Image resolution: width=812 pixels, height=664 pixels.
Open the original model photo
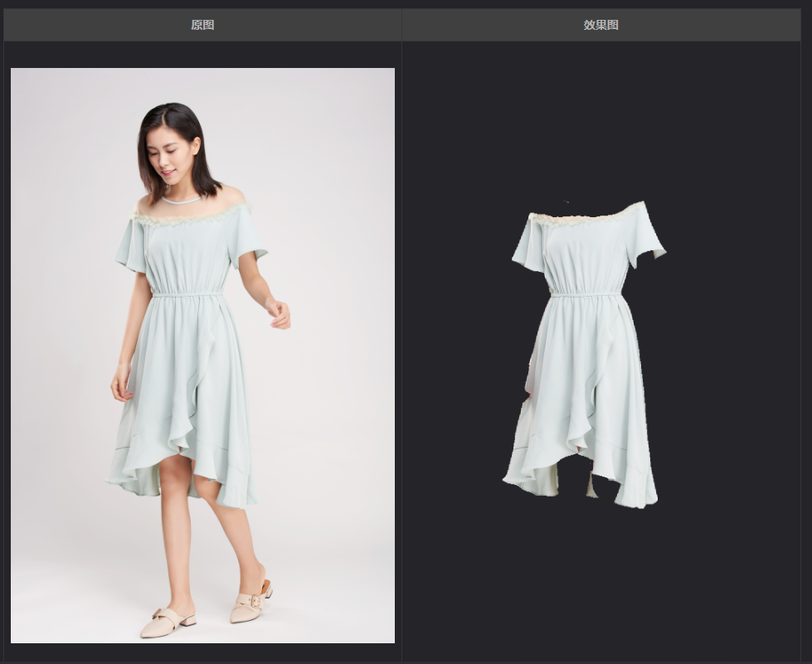click(202, 356)
